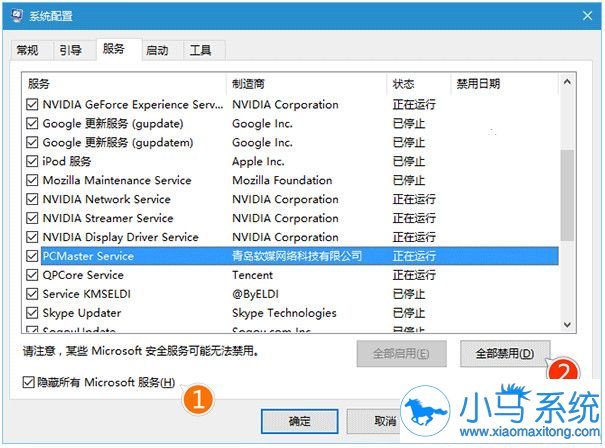Click the Apple Inc. manufacturer cell
Image resolution: width=605 pixels, height=448 pixels.
coord(258,161)
